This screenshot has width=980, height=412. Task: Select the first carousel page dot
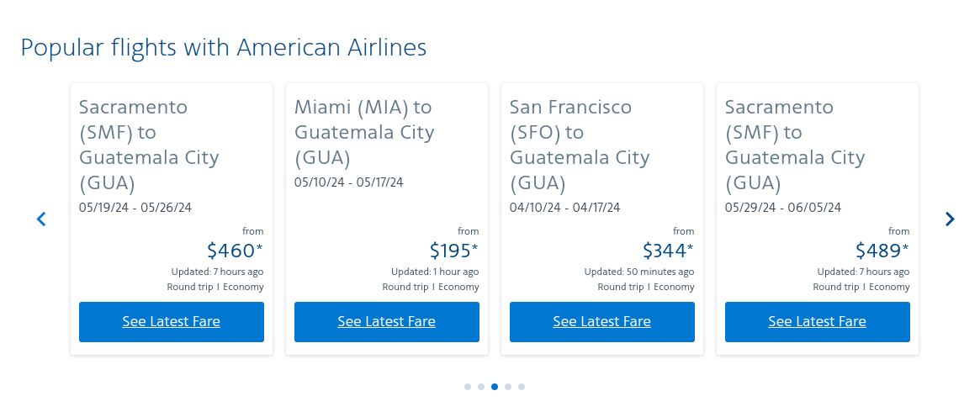pos(468,387)
